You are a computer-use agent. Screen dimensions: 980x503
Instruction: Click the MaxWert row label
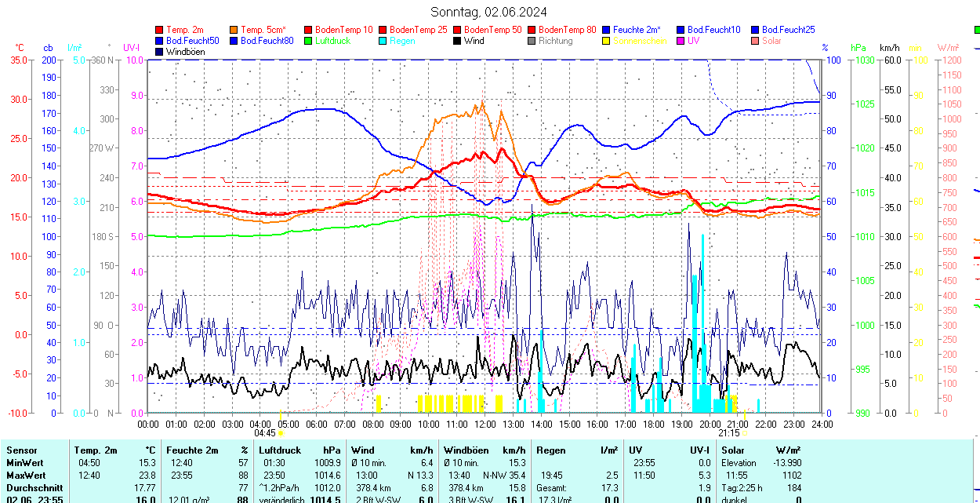click(26, 476)
